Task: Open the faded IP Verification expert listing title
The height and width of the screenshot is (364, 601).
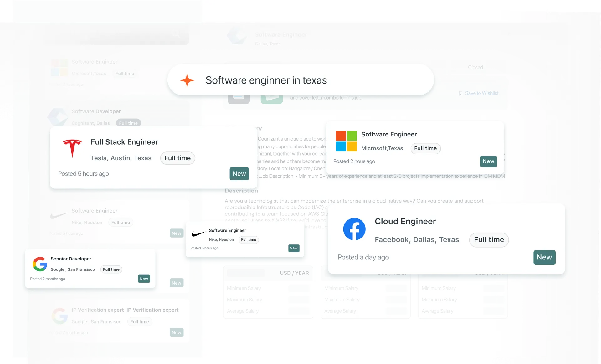Action: pos(125,310)
